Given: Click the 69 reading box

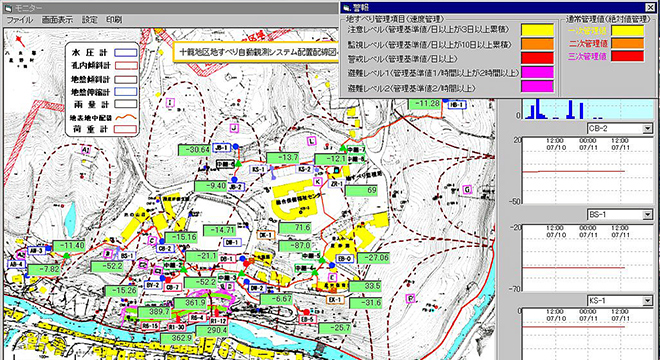Looking at the screenshot, I should pos(361,191).
